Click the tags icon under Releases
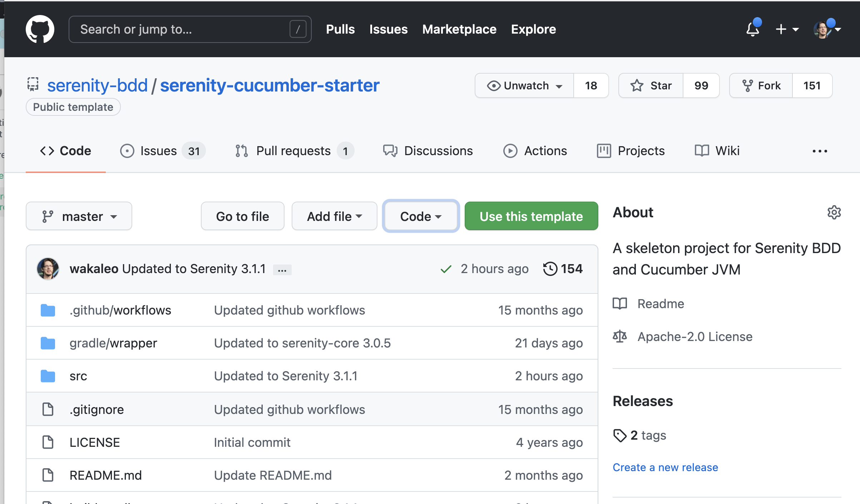Viewport: 860px width, 504px height. 620,435
